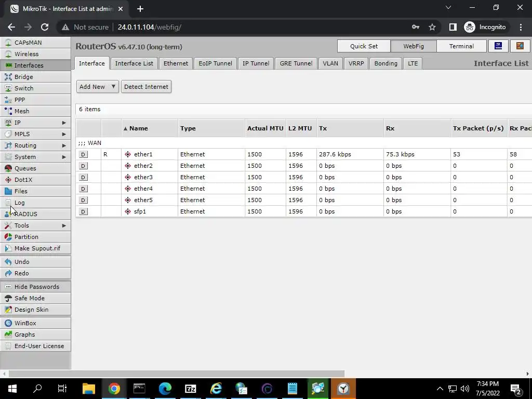Open the Files folder icon

click(8, 191)
